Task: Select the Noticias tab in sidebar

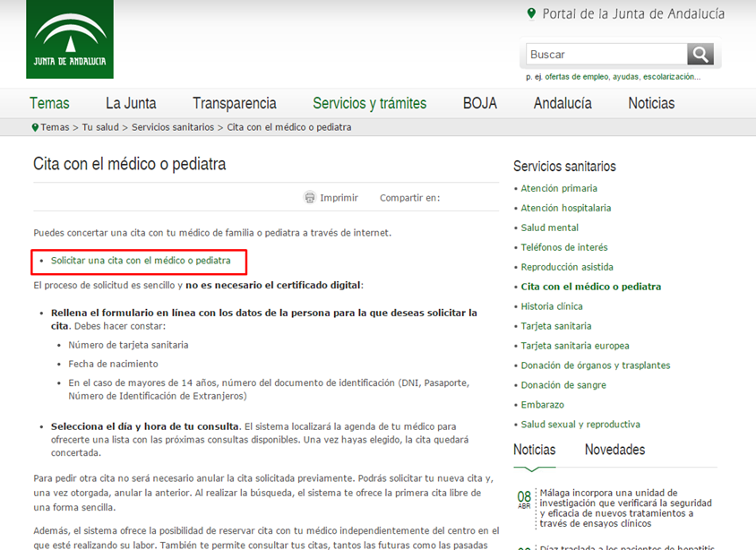Action: (535, 450)
